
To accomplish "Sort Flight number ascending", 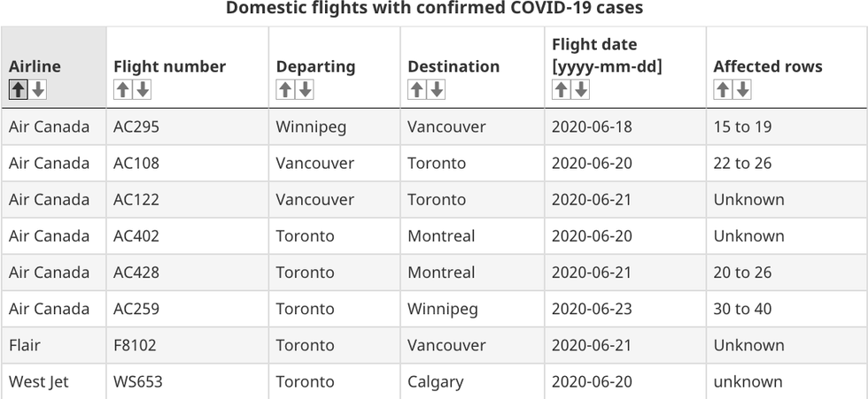I will (x=123, y=89).
